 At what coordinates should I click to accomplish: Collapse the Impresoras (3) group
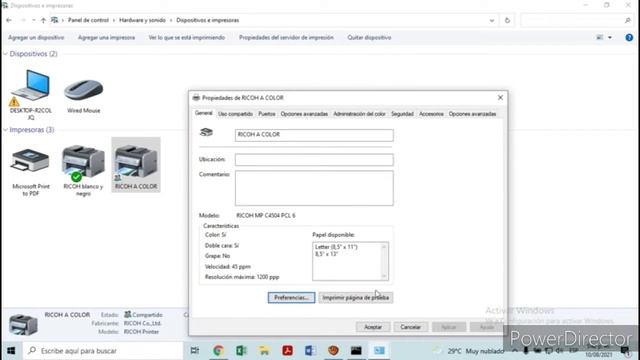(x=6, y=130)
